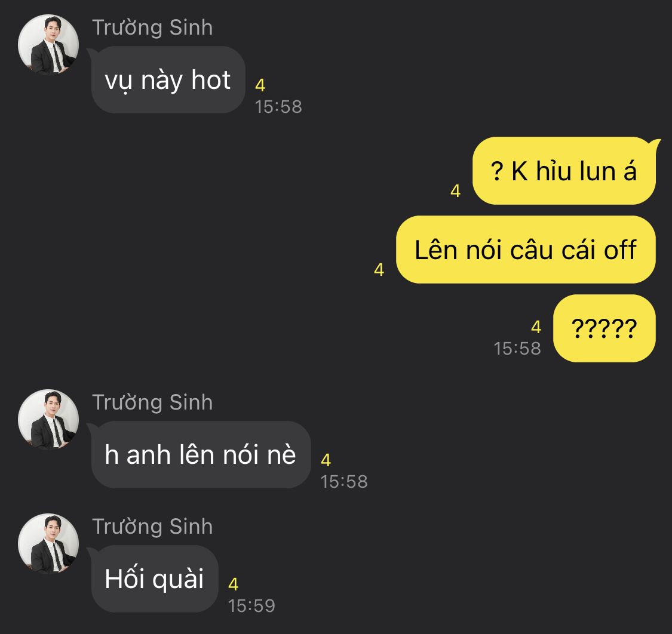Click sender name Trường Sinh above 'vụ này hot'

152,28
